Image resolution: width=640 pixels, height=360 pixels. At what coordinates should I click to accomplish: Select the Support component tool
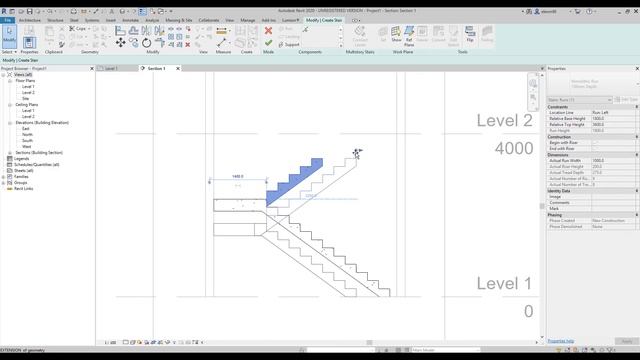coord(289,44)
